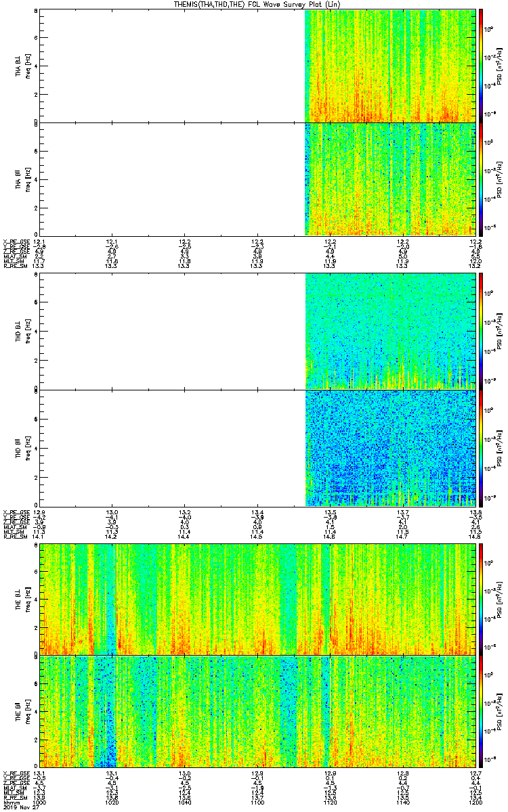Click the 1100 time tick label
This screenshot has width=508, height=812.
257,801
